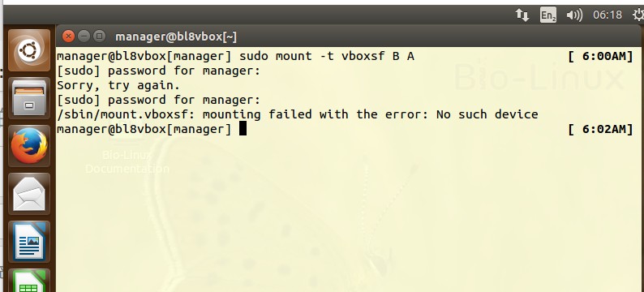
Task: Open the clock showing 06:18
Action: 608,15
